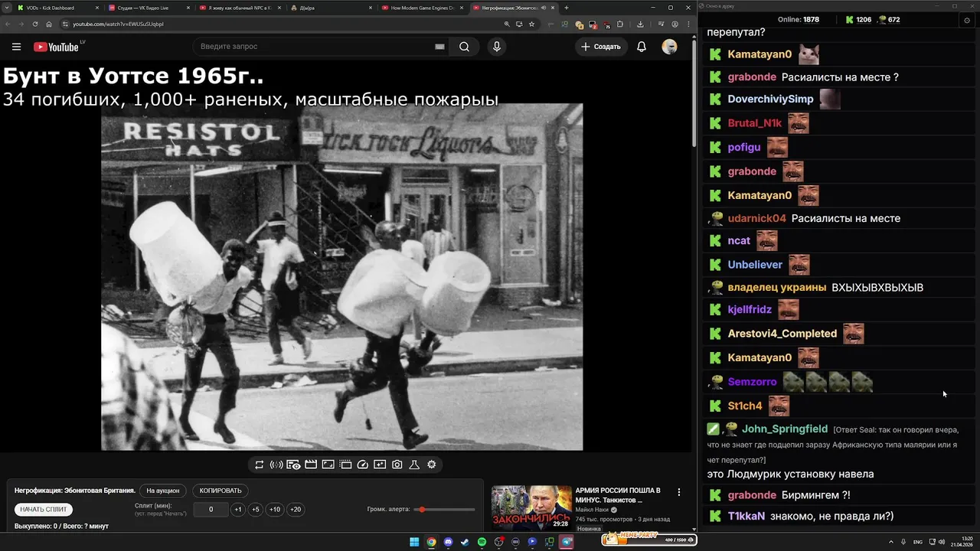Viewport: 980px width, 551px height.
Task: Open the gear settings in player toolbar
Action: point(432,465)
